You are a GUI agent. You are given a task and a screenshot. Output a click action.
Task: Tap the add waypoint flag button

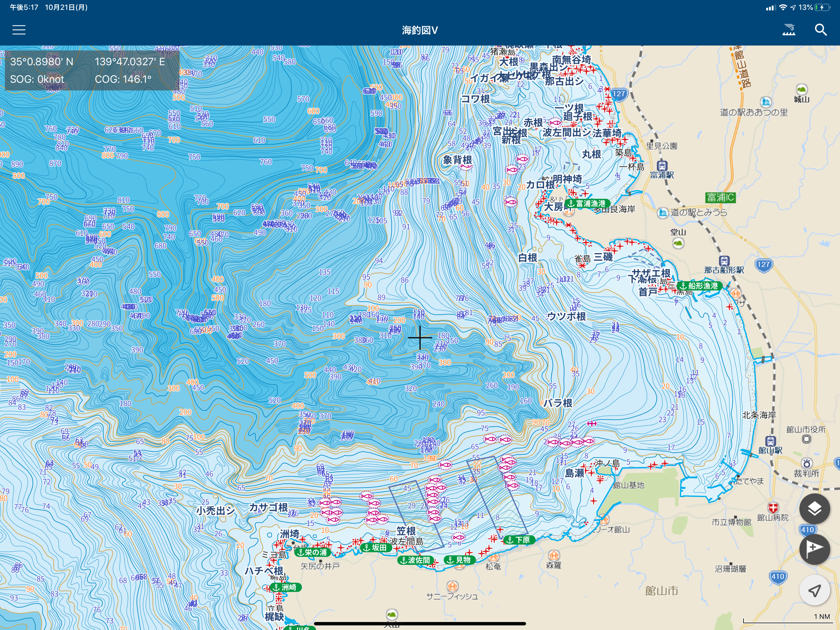tap(814, 549)
